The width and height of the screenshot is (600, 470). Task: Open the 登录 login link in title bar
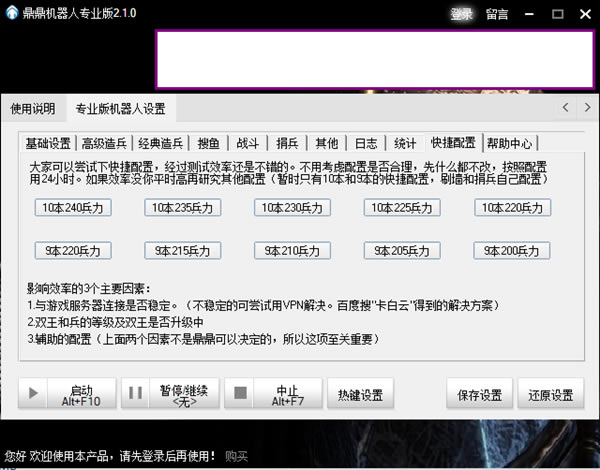coord(461,14)
